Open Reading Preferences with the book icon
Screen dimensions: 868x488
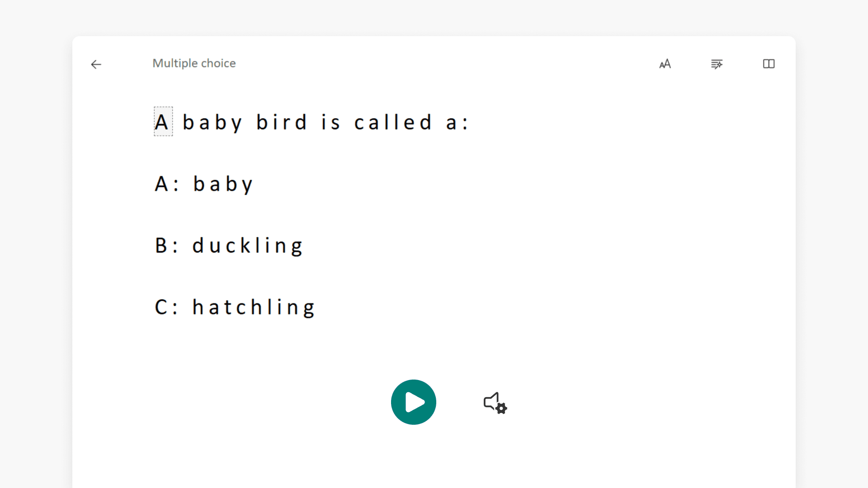pyautogui.click(x=769, y=64)
